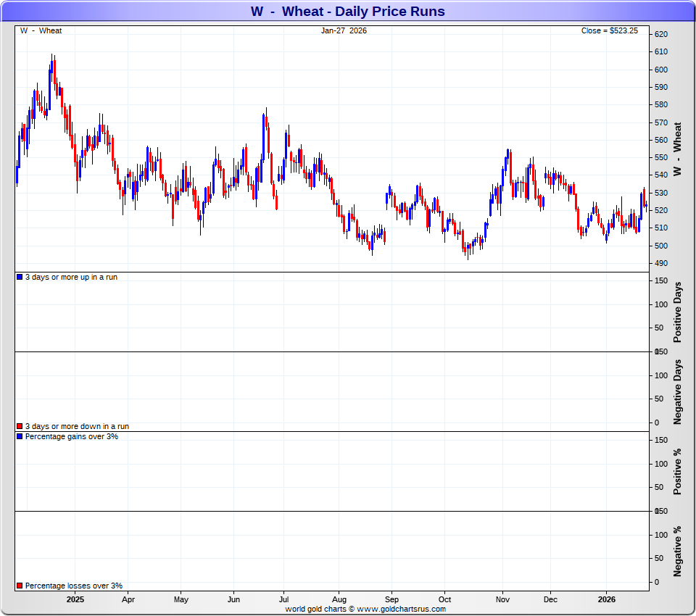Click the "Negative %" vertical axis title

[x=678, y=551]
